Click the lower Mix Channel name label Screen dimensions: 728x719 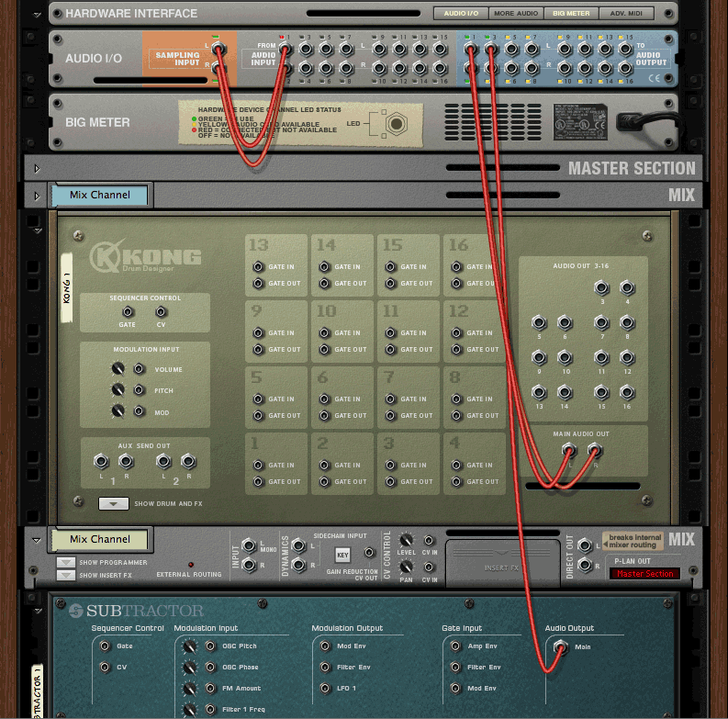100,539
